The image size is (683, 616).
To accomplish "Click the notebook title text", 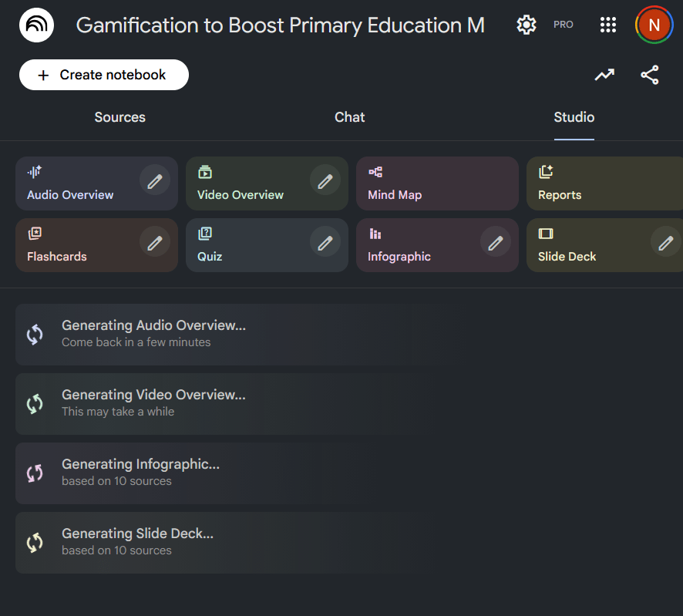I will [x=281, y=25].
